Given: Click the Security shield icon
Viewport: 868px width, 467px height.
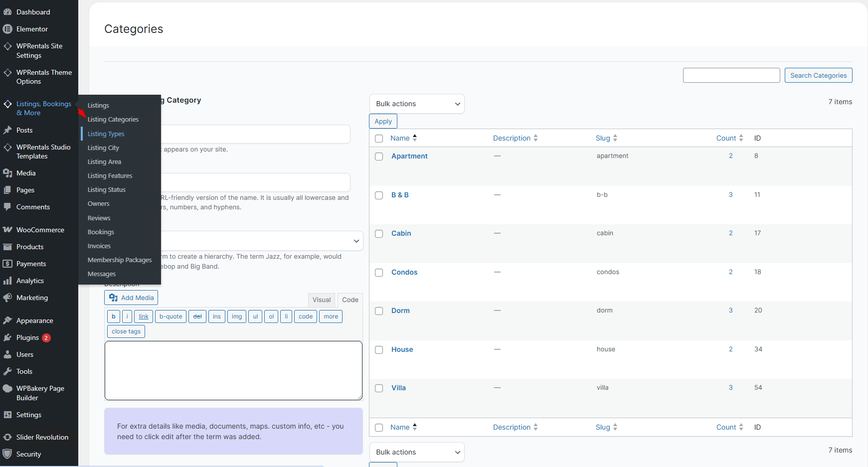Looking at the screenshot, I should [x=7, y=454].
